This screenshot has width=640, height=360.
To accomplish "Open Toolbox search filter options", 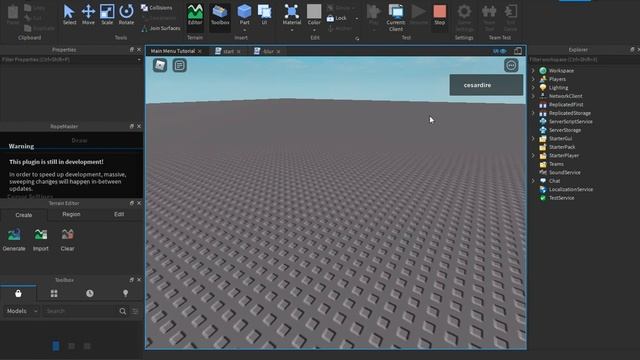I will 135,311.
